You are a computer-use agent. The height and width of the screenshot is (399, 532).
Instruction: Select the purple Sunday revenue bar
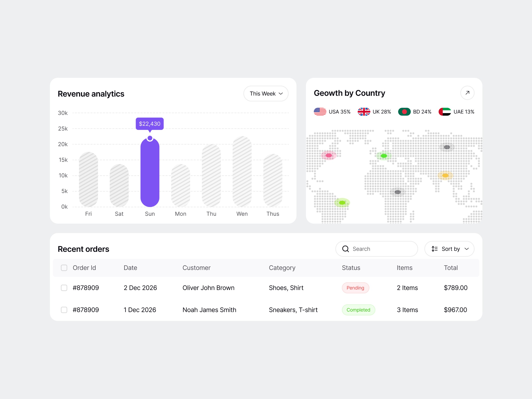coord(150,173)
